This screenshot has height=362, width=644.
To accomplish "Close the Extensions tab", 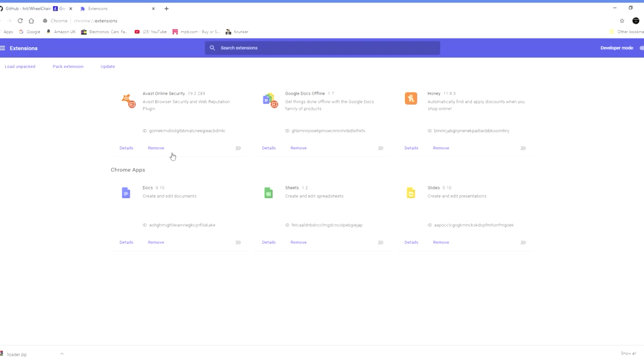I will pyautogui.click(x=153, y=9).
